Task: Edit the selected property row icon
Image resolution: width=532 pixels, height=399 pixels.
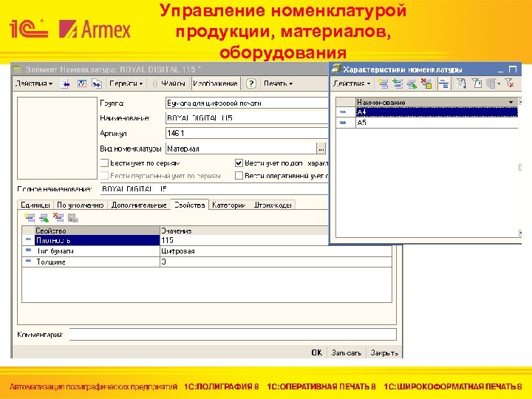Action: 44,218
